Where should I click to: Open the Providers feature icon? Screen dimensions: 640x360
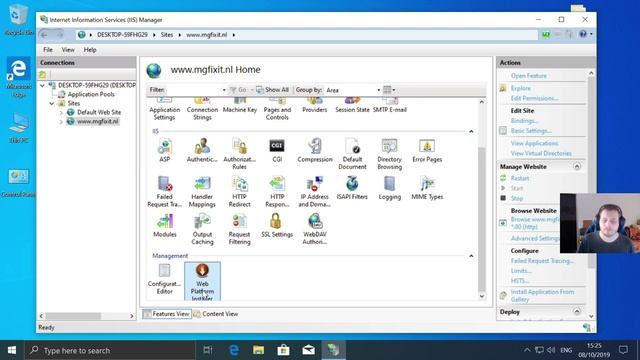point(315,105)
